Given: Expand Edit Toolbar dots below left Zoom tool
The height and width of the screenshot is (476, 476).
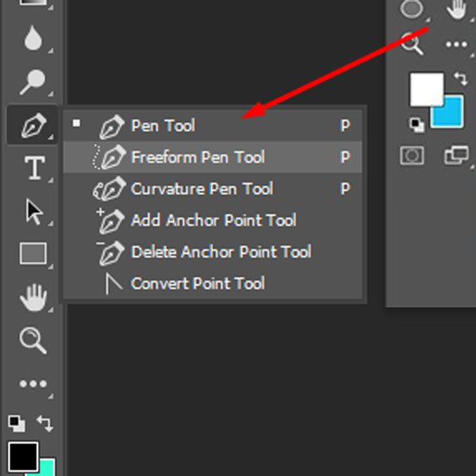Looking at the screenshot, I should pos(33,385).
